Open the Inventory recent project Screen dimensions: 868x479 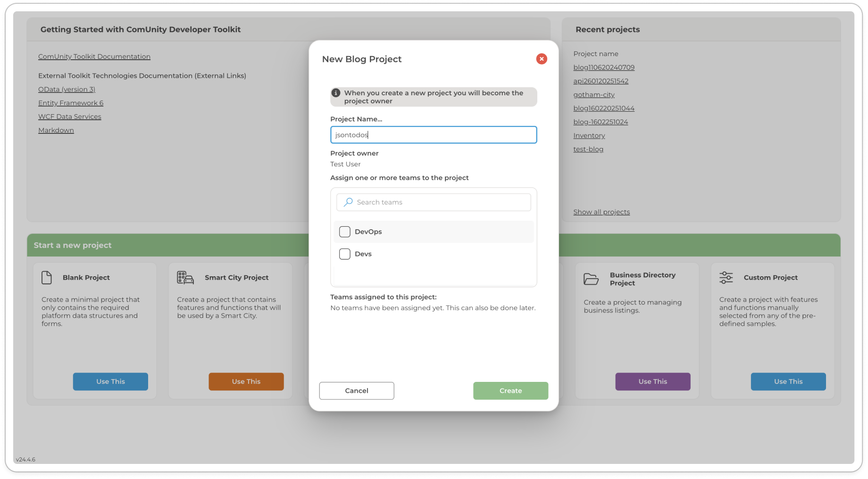click(x=589, y=136)
